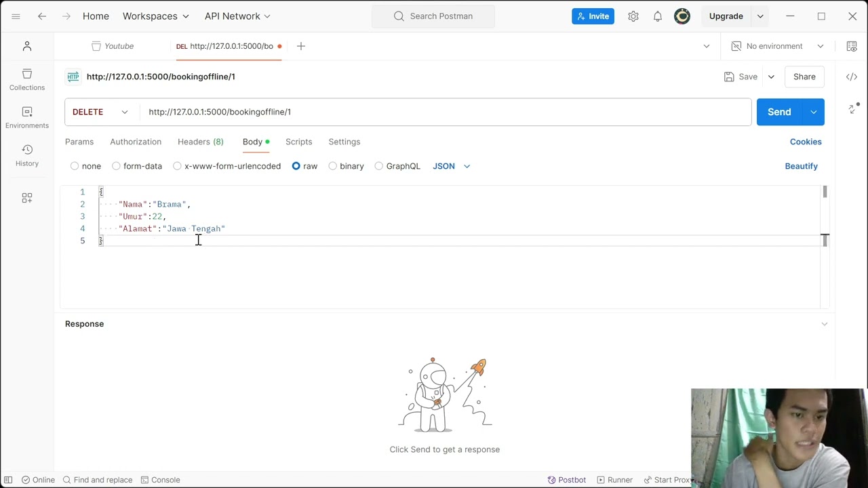
Task: Open the Cookies link
Action: coord(806,142)
